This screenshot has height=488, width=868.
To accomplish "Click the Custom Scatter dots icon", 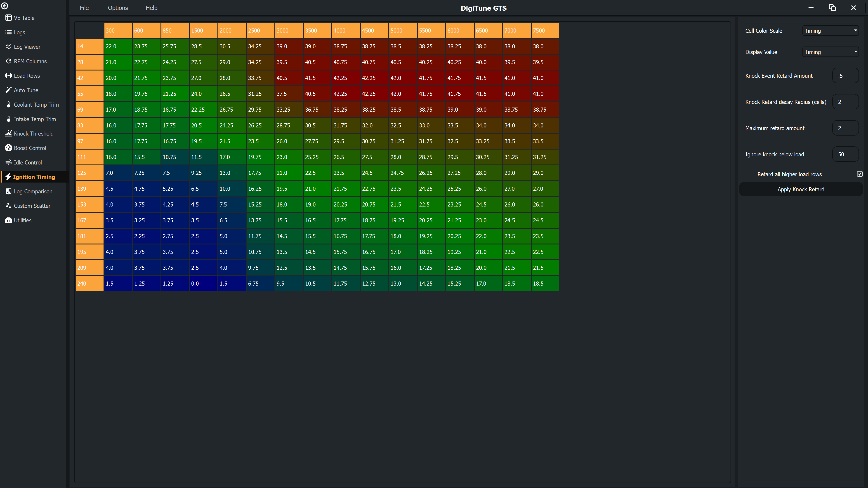I will [x=8, y=206].
